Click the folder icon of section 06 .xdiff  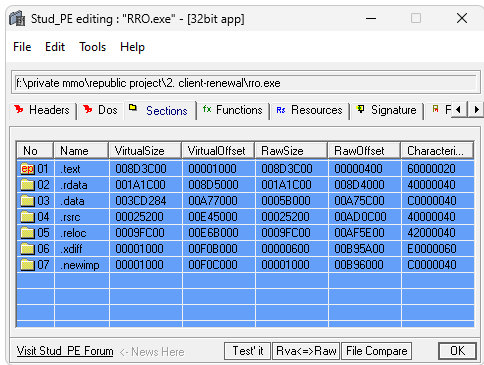[27, 249]
